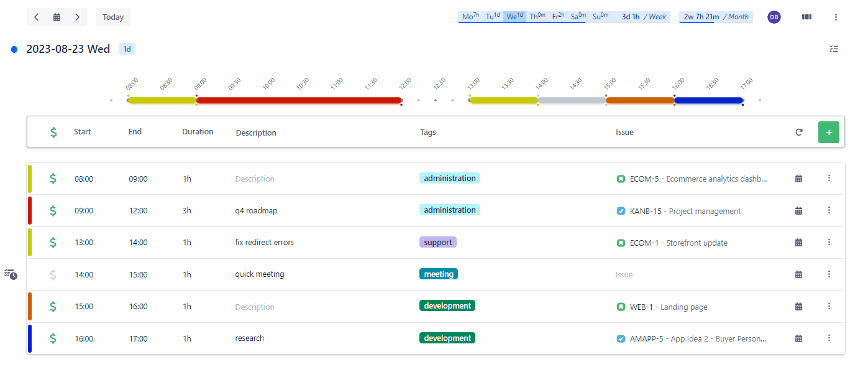The image size is (868, 372).
Task: Go to previous day with left chevron
Action: [37, 17]
